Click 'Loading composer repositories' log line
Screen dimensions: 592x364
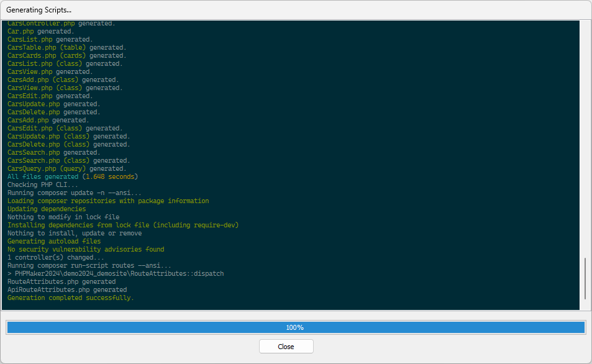(108, 201)
